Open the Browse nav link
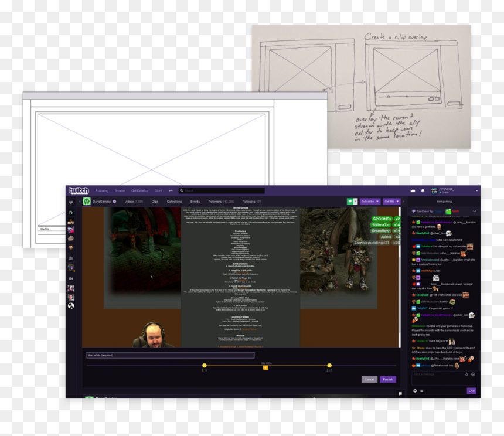504x436 pixels. pos(120,191)
